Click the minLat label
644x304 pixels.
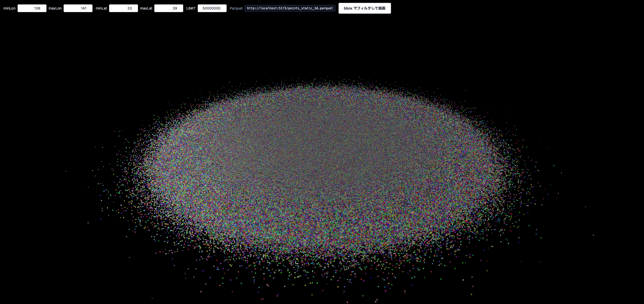click(x=101, y=8)
